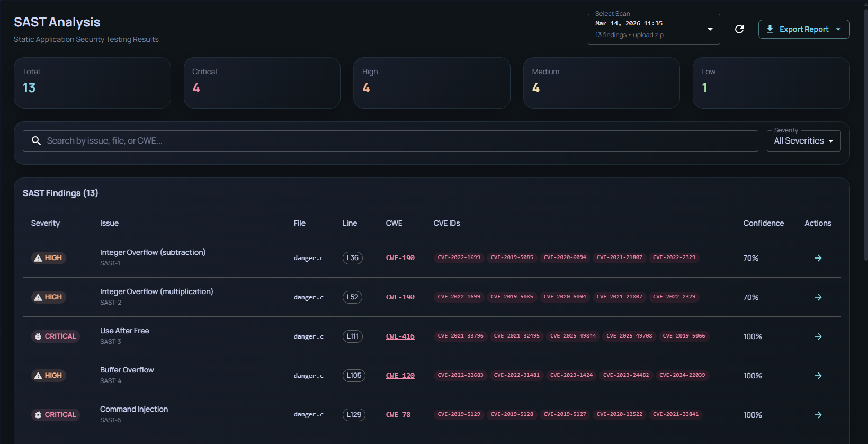Sort by Confidence column header
The width and height of the screenshot is (868, 444).
[763, 223]
